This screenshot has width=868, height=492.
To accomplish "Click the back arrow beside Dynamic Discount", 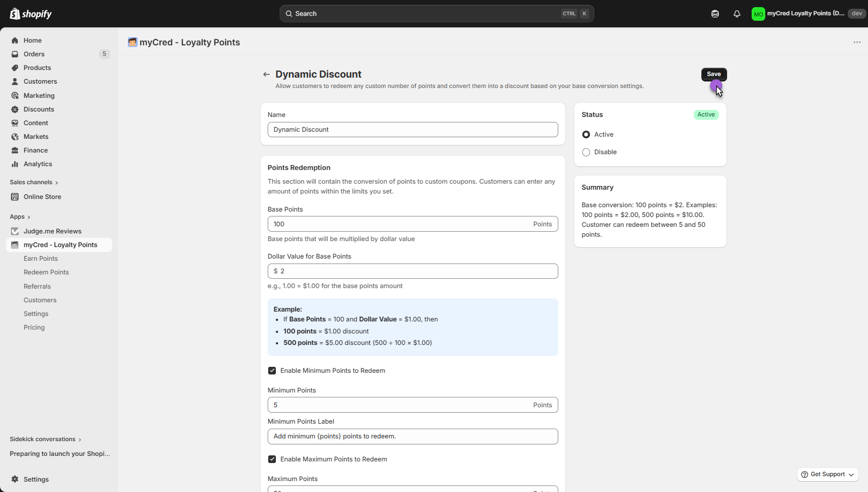I will (266, 74).
